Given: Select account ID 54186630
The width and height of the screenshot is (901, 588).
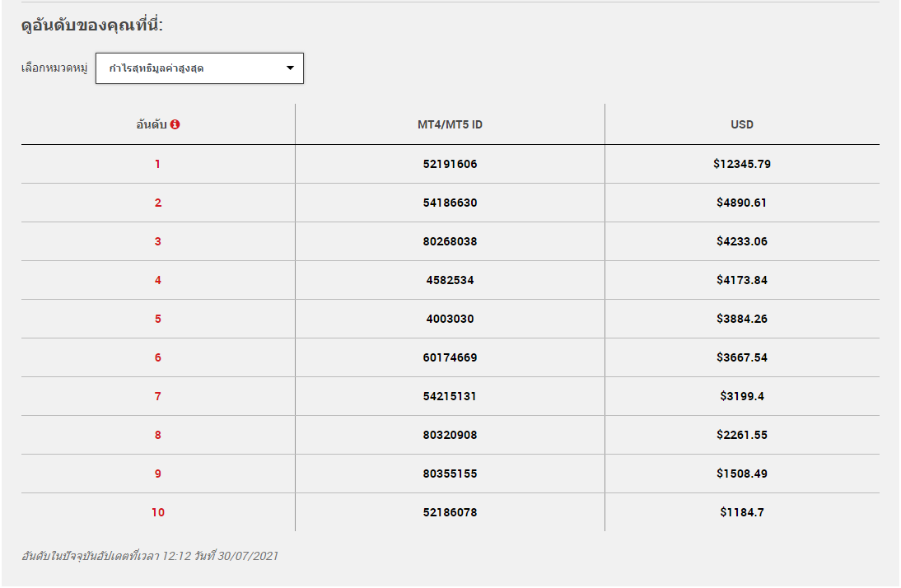Looking at the screenshot, I should [x=450, y=203].
